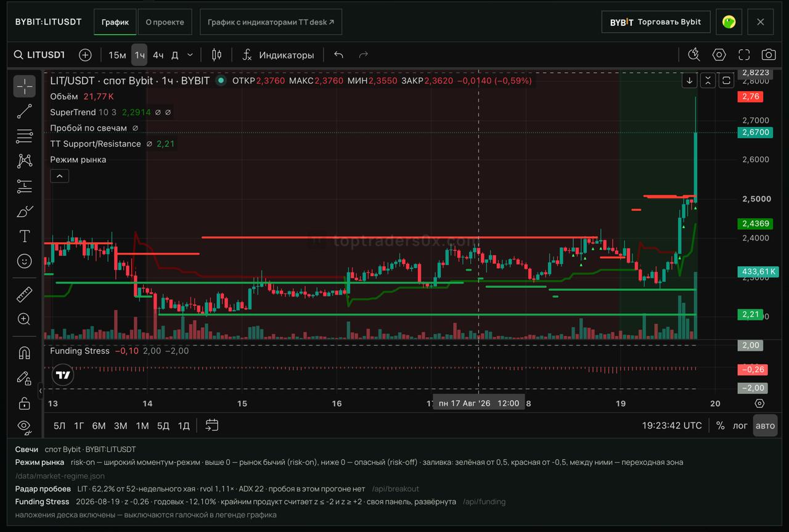
Task: Expand the time interval dropdown chevron
Action: coord(190,55)
